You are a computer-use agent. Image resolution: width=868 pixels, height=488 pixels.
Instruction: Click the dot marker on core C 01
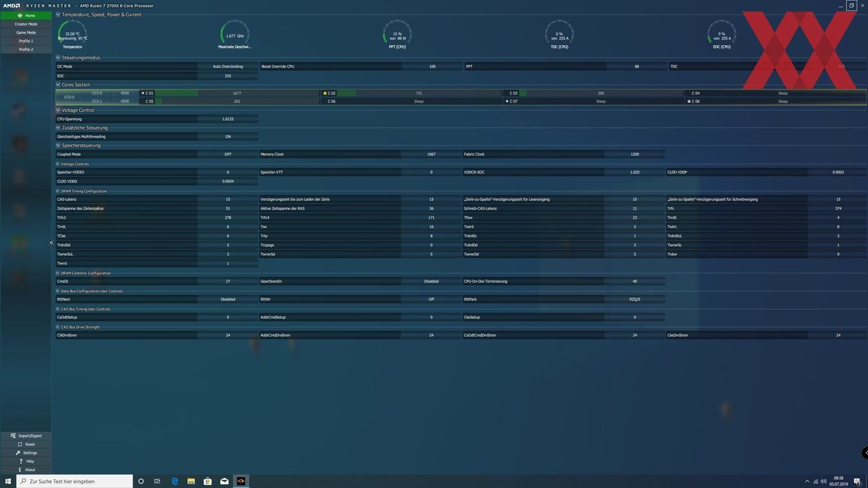(x=143, y=93)
